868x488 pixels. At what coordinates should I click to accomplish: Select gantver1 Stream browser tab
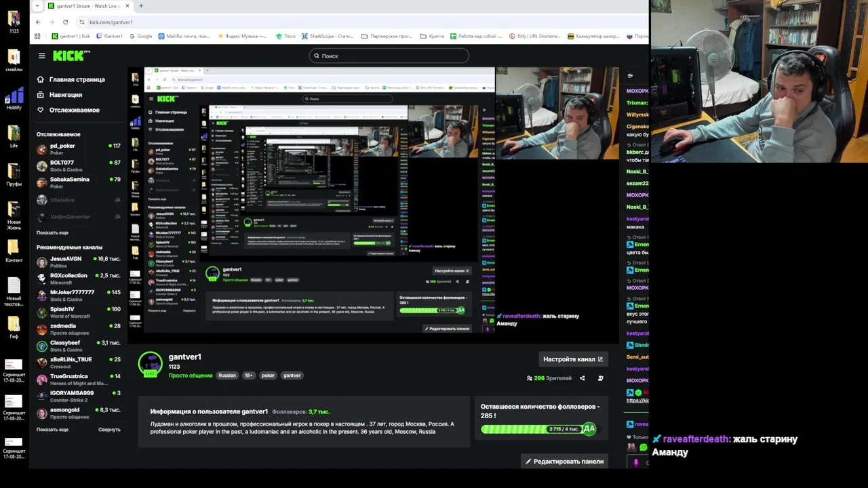[x=88, y=6]
